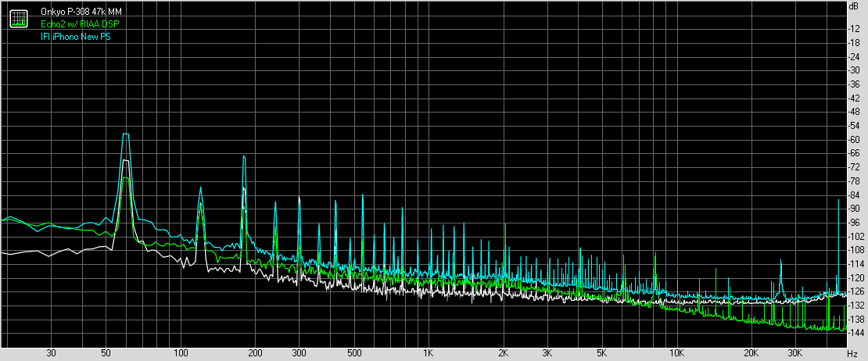The width and height of the screenshot is (868, 361).
Task: Click the 20K frequency axis label
Action: 751,353
